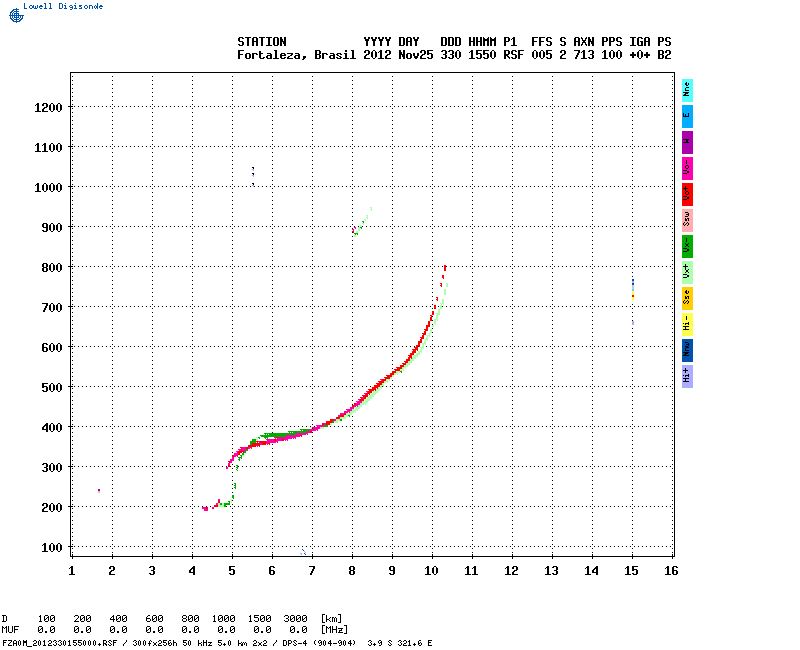Click the RSF program value

[x=513, y=55]
